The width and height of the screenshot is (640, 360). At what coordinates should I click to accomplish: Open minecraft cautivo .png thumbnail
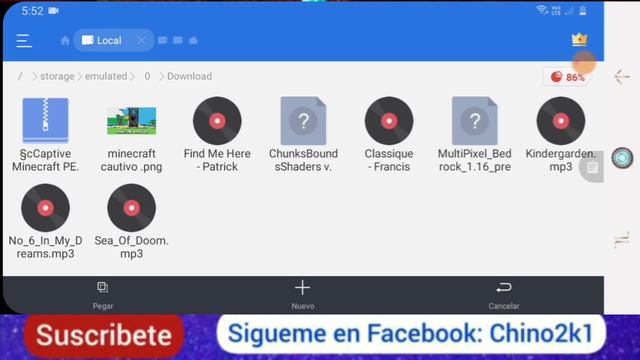pyautogui.click(x=131, y=121)
